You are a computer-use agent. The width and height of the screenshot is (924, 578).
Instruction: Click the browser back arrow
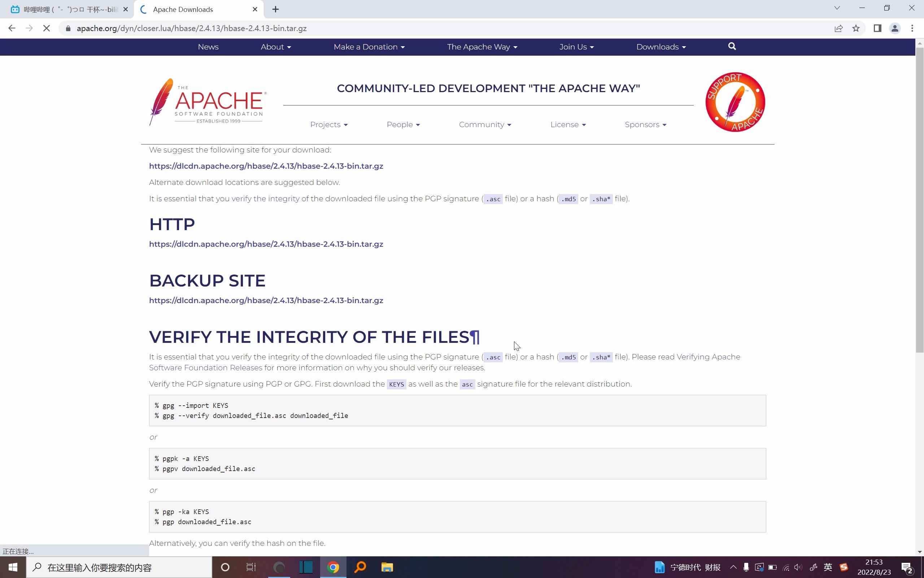click(12, 28)
